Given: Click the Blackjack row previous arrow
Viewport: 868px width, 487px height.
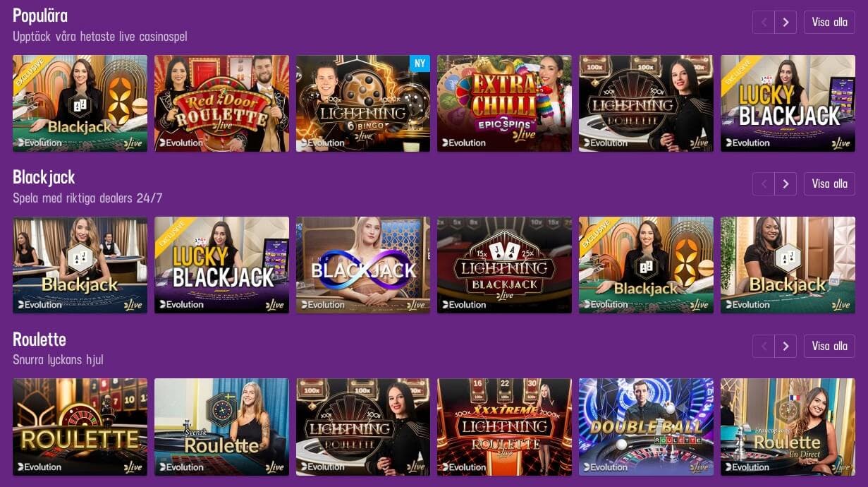Looking at the screenshot, I should [763, 184].
